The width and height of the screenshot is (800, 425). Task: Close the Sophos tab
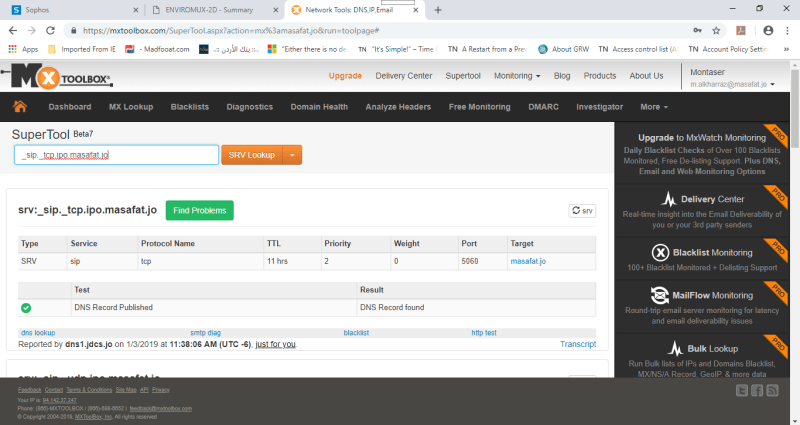(136, 10)
